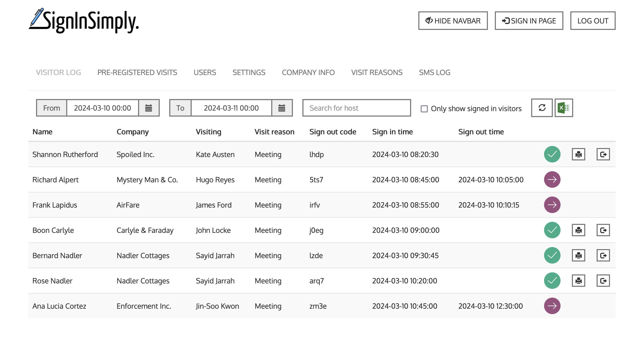
Task: Sign out Rose Nadler using exit icon
Action: (603, 281)
